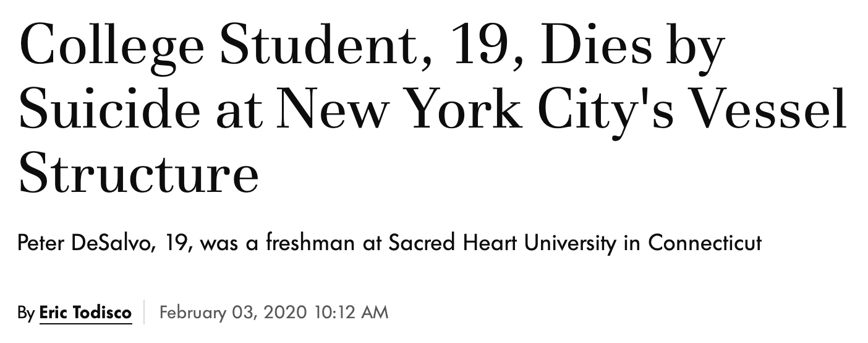Click the word "Structure" in headline
The height and width of the screenshot is (343, 868).
pyautogui.click(x=138, y=173)
